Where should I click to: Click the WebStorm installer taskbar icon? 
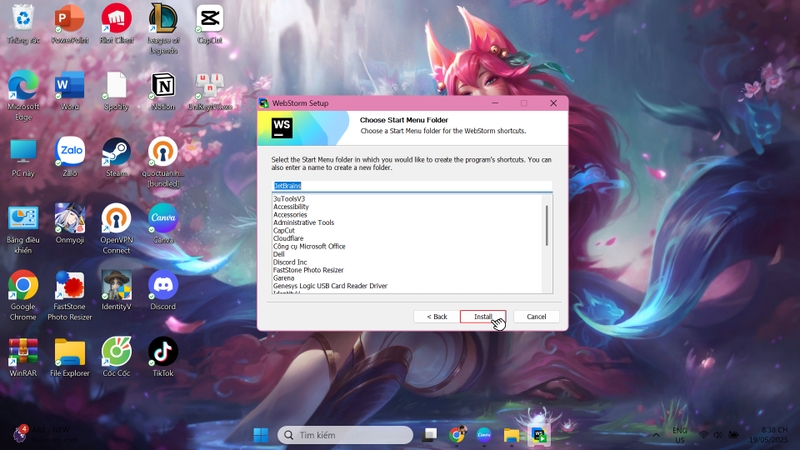(539, 435)
